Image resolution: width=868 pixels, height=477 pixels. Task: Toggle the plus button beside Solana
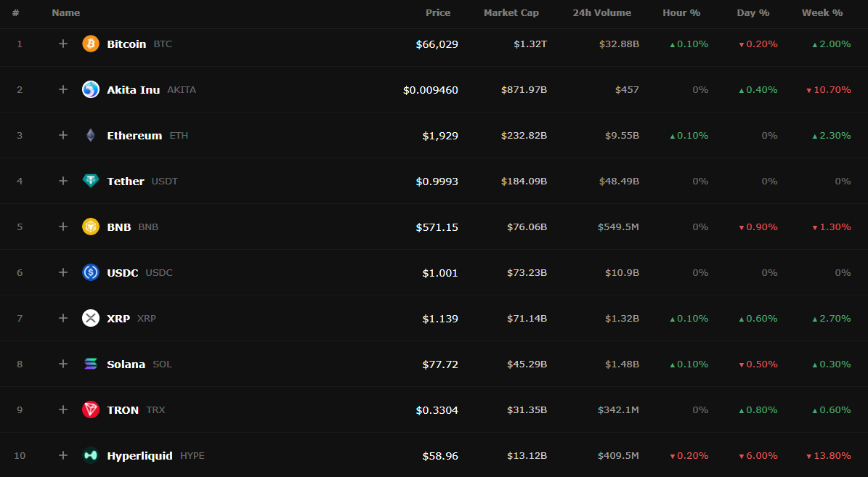click(x=63, y=364)
